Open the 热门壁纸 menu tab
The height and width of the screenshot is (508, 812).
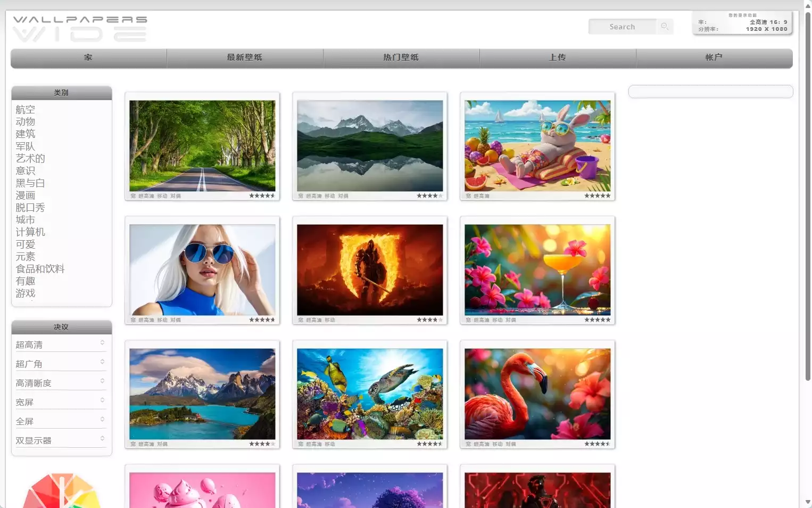coord(401,58)
